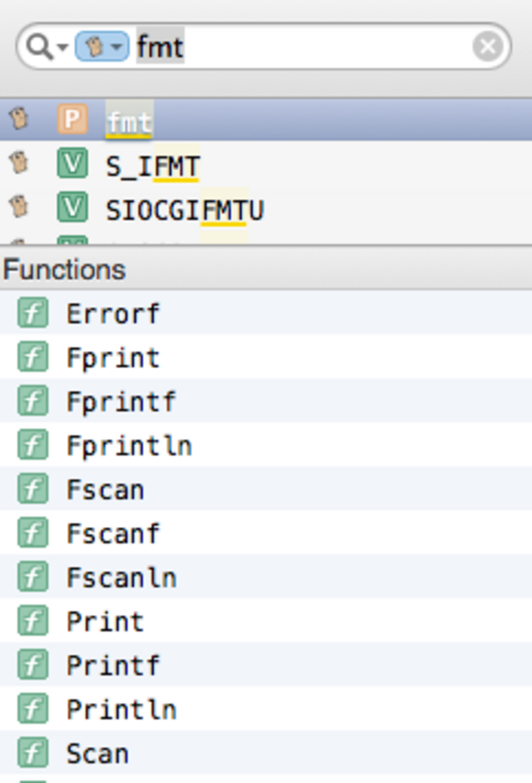The width and height of the screenshot is (532, 783).
Task: Open the Go gopher docset filter dropdown
Action: pyautogui.click(x=102, y=46)
